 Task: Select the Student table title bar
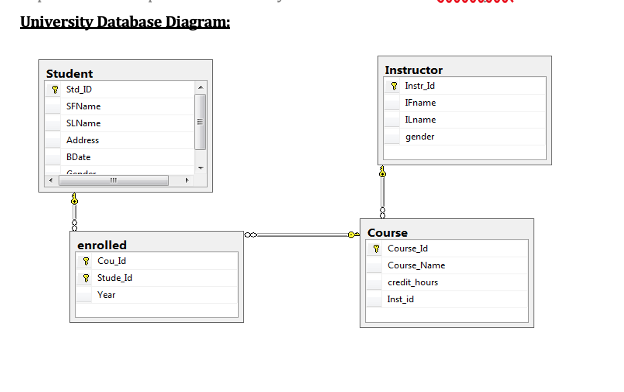125,73
